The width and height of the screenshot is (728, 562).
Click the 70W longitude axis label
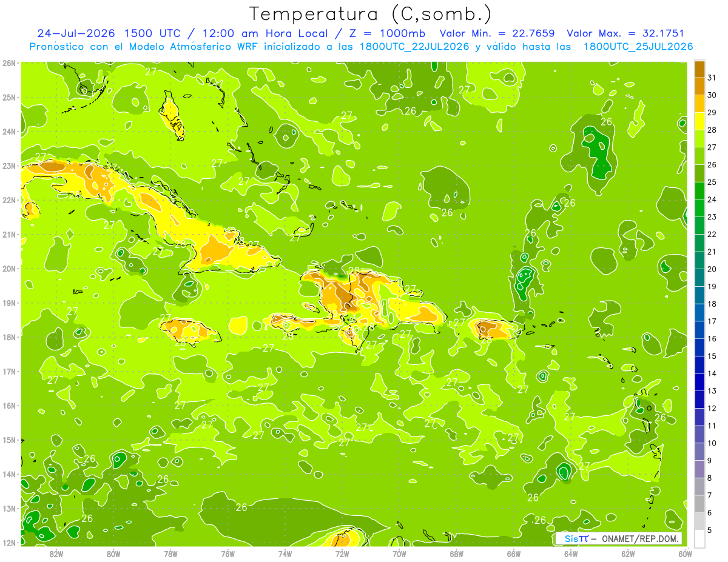click(399, 553)
